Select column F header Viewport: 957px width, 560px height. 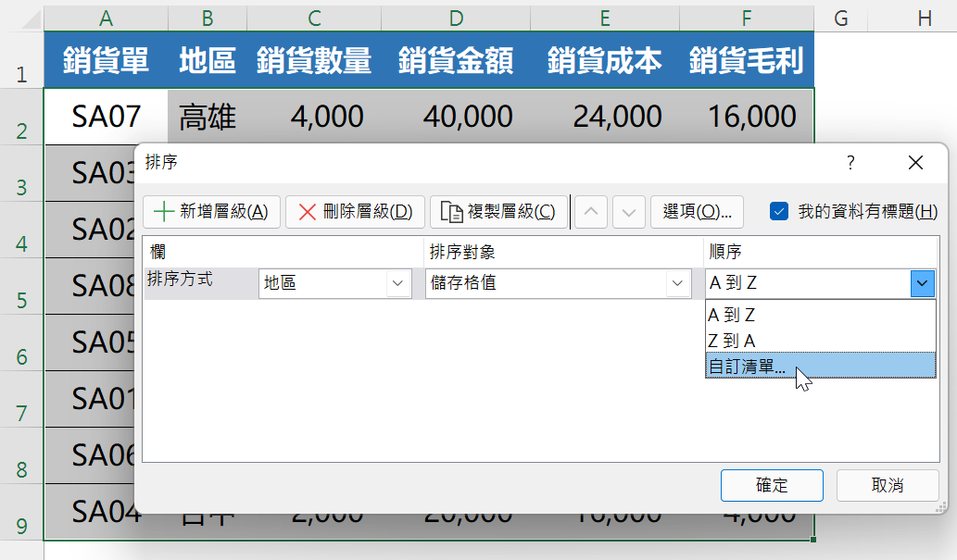click(x=747, y=19)
